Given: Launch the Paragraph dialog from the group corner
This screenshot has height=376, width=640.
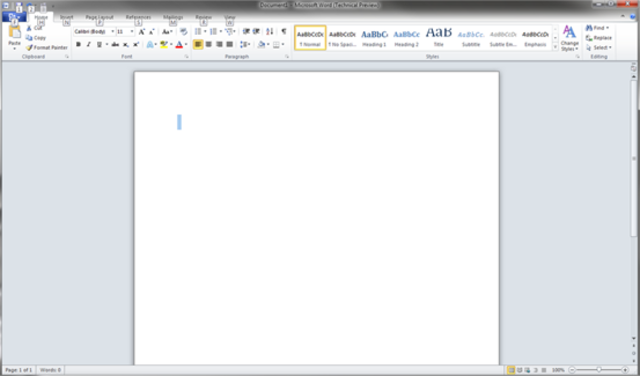Looking at the screenshot, I should pos(287,57).
